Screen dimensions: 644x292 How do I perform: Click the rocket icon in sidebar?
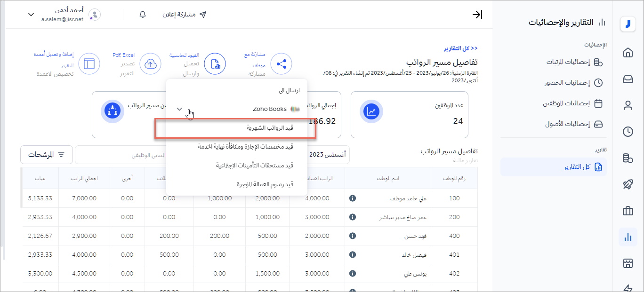pyautogui.click(x=628, y=184)
